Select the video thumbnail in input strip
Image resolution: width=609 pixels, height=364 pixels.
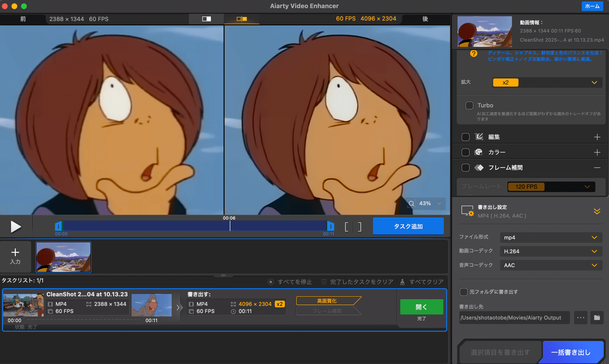click(63, 257)
